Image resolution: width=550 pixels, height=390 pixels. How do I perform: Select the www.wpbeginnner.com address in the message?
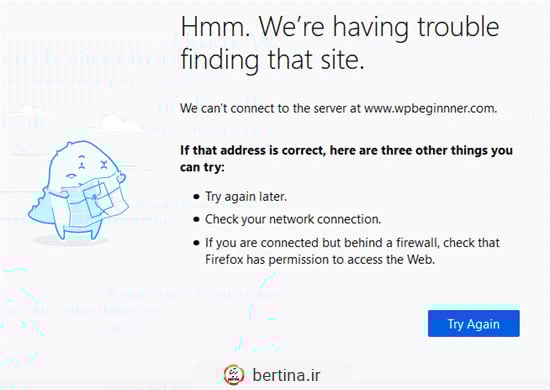(430, 108)
